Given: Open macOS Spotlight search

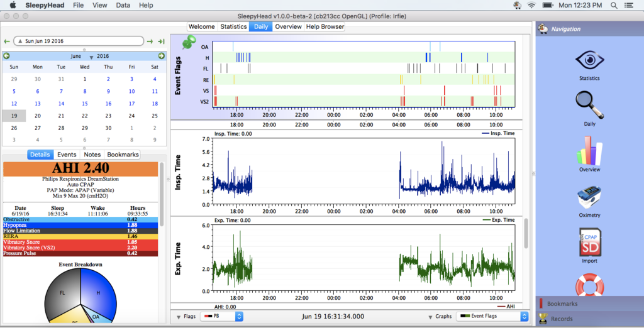Looking at the screenshot, I should click(614, 5).
